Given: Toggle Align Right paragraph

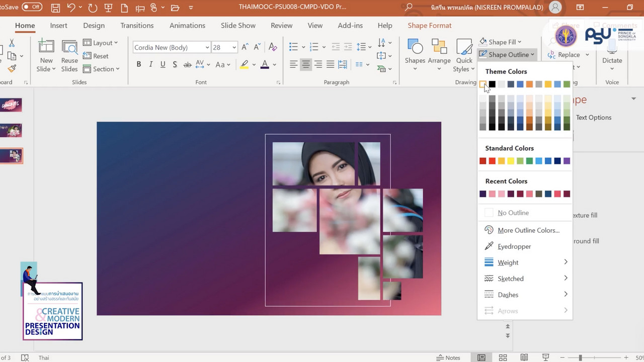Looking at the screenshot, I should (318, 64).
